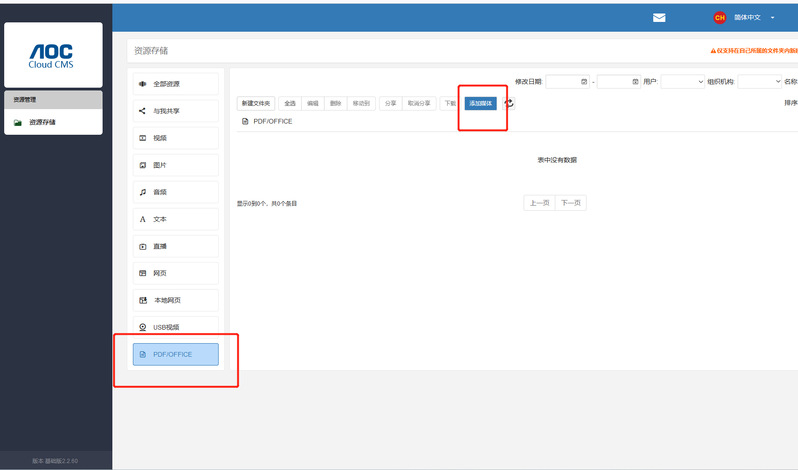
Task: Click the 显示0到0个 entries status text
Action: (x=267, y=203)
